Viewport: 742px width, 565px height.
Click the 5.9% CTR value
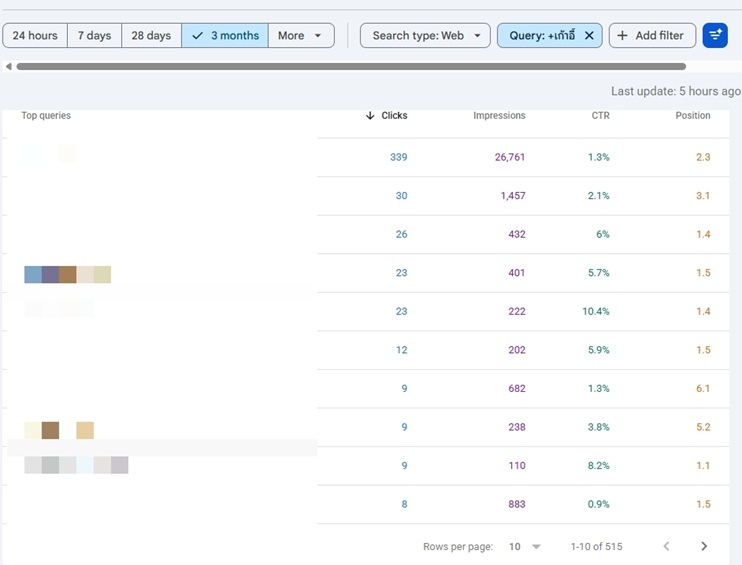tap(599, 350)
